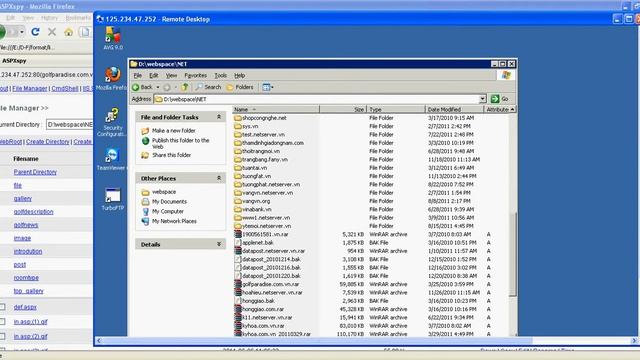
Task: Click Explorer Back toolbar button
Action: point(142,87)
